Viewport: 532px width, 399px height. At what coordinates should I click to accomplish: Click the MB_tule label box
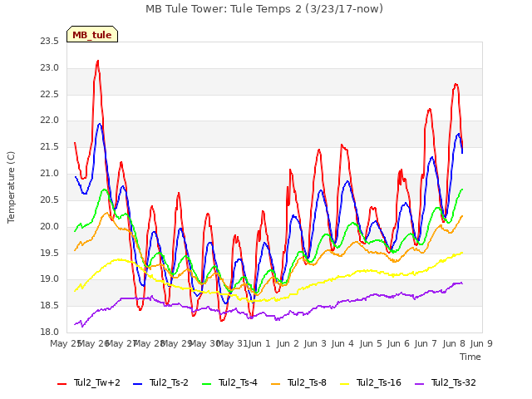tap(92, 34)
